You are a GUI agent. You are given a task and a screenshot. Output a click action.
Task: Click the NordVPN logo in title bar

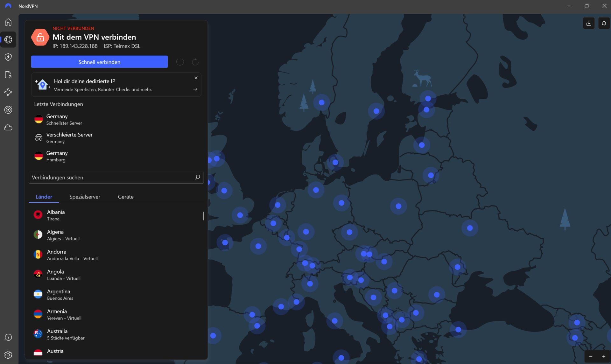tap(8, 6)
